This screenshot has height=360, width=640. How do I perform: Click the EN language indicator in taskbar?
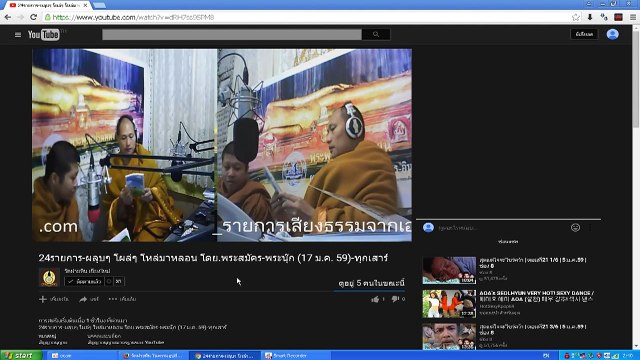[x=546, y=356]
